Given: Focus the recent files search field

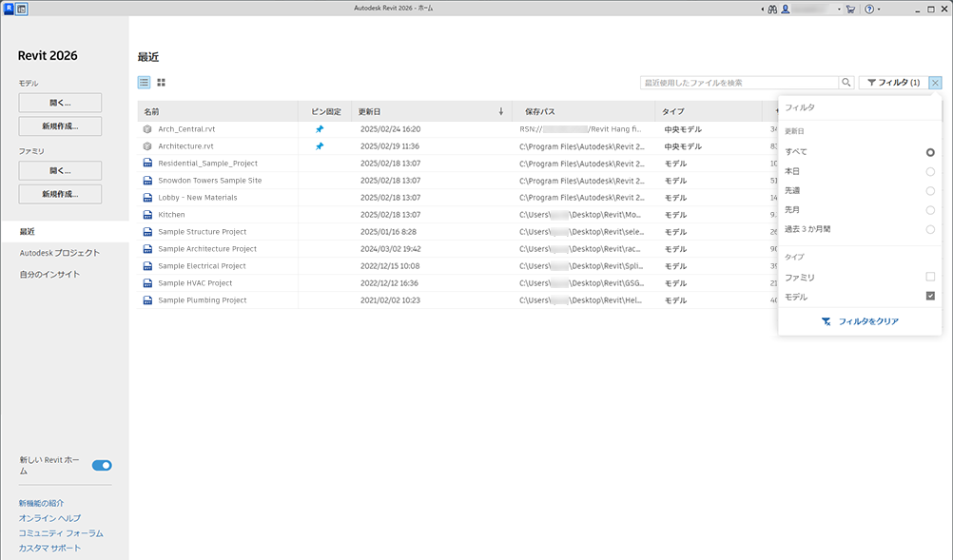Looking at the screenshot, I should coord(740,83).
